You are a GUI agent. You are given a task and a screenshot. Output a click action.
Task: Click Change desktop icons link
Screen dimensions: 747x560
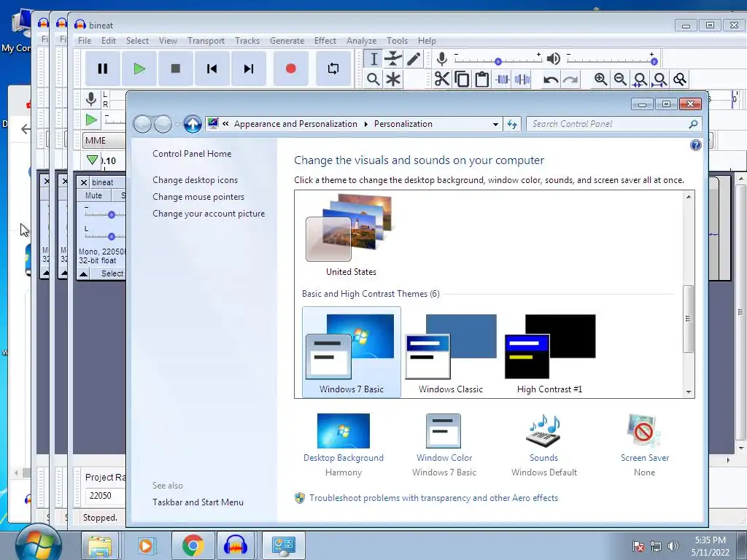tap(195, 180)
